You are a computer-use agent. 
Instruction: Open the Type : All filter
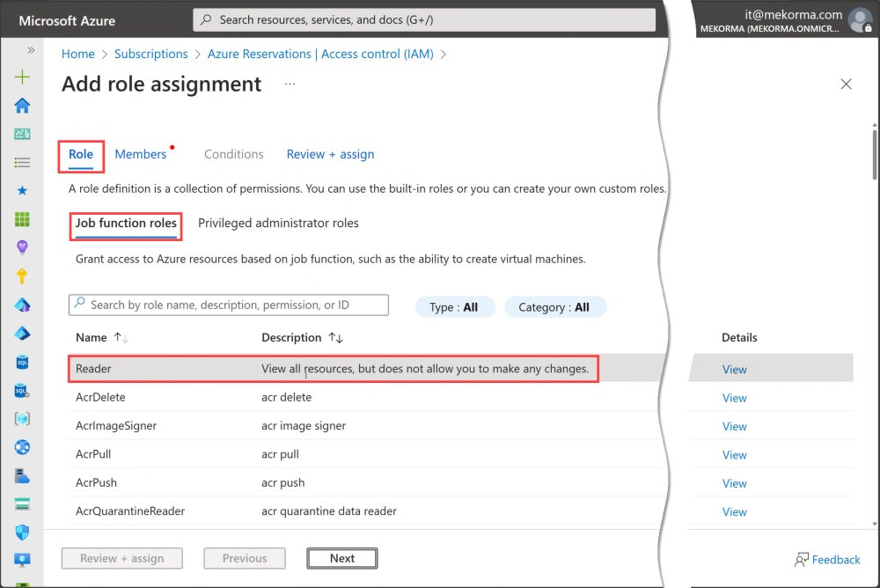[x=455, y=307]
